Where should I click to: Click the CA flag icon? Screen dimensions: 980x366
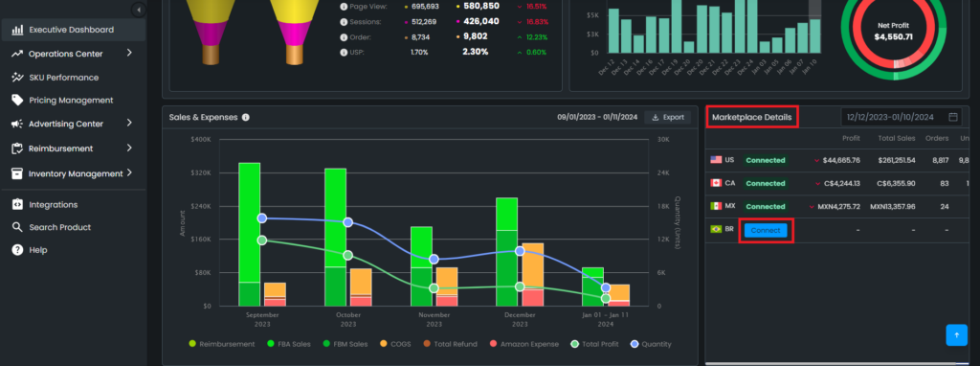716,183
